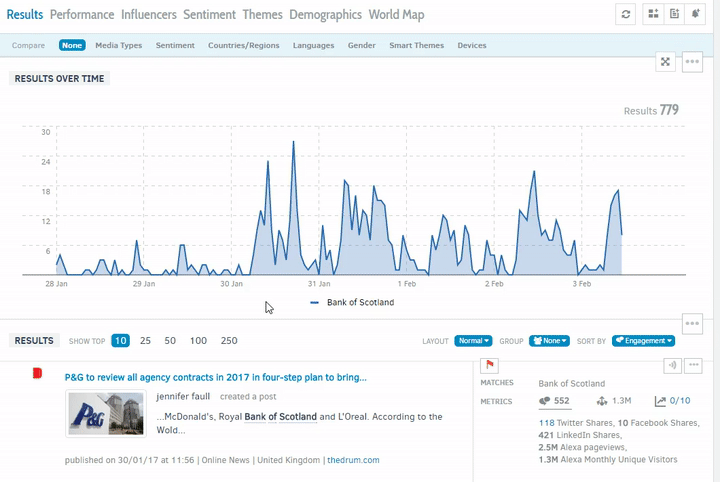
Task: Open Sort By Engagement dropdown
Action: (643, 341)
